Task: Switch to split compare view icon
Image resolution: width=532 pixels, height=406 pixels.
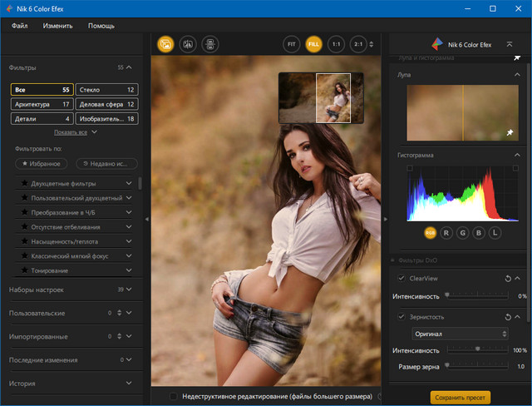Action: (188, 44)
